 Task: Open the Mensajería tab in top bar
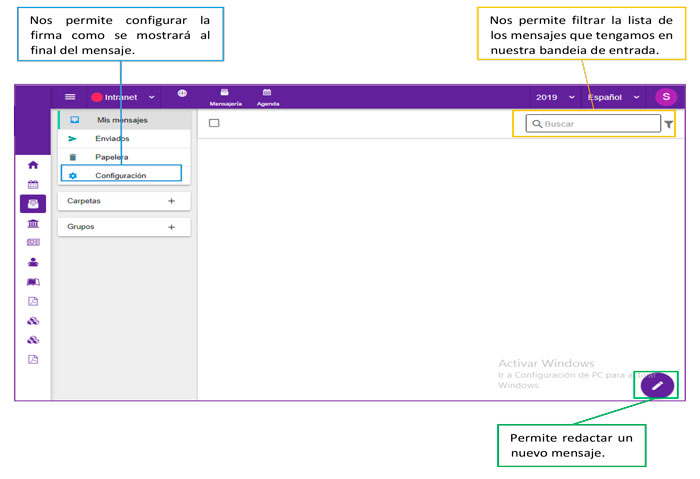[x=225, y=97]
